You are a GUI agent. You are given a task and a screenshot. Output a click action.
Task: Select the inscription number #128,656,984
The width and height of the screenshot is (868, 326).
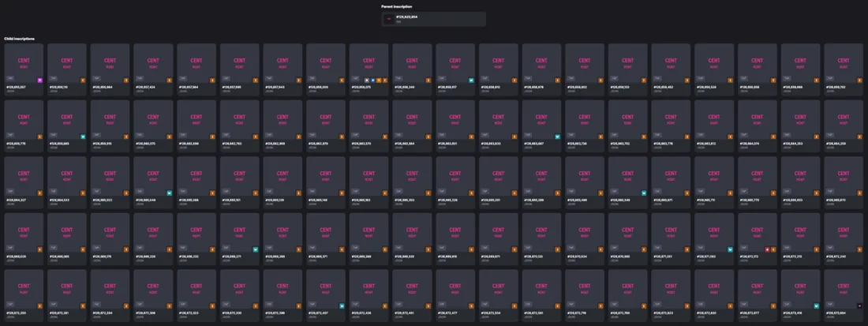pyautogui.click(x=102, y=88)
